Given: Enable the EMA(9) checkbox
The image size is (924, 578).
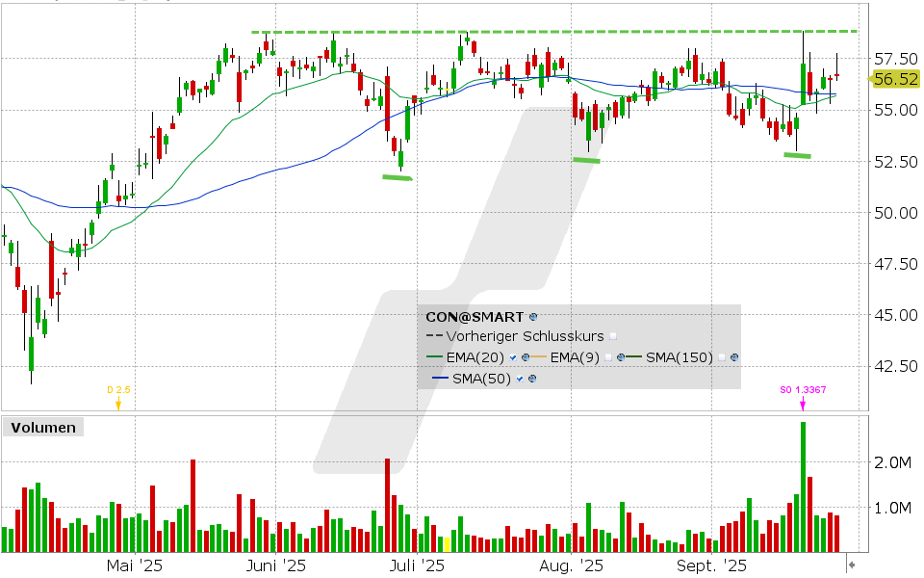Looking at the screenshot, I should click(609, 357).
